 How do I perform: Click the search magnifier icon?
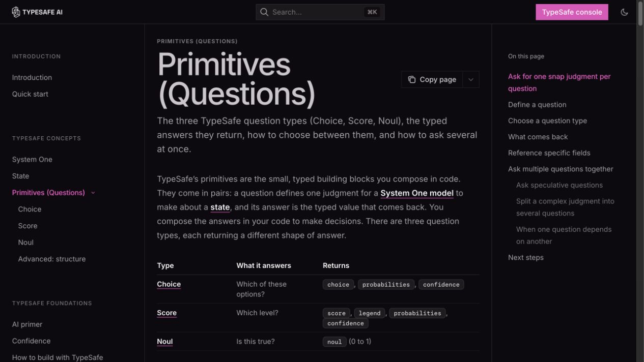264,12
